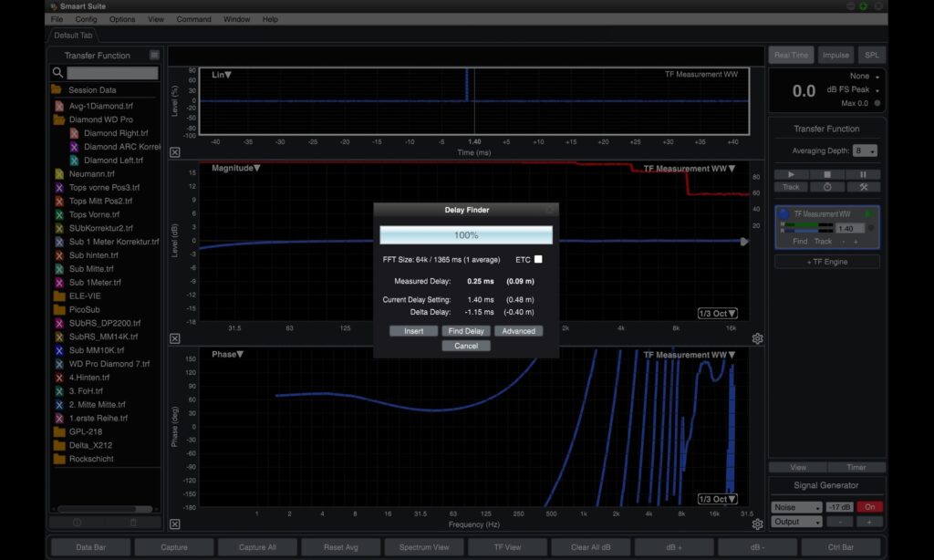Click the data bar search input field
Image resolution: width=934 pixels, height=560 pixels.
click(x=112, y=73)
